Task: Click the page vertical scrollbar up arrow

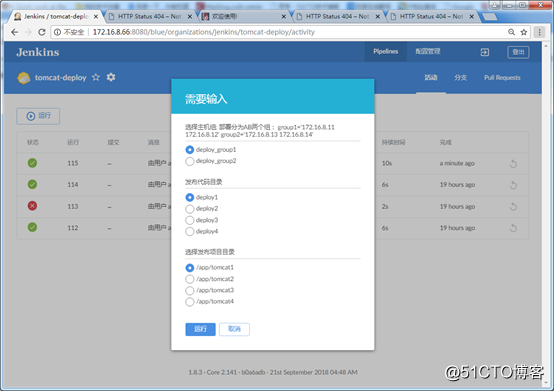Action: [x=546, y=46]
